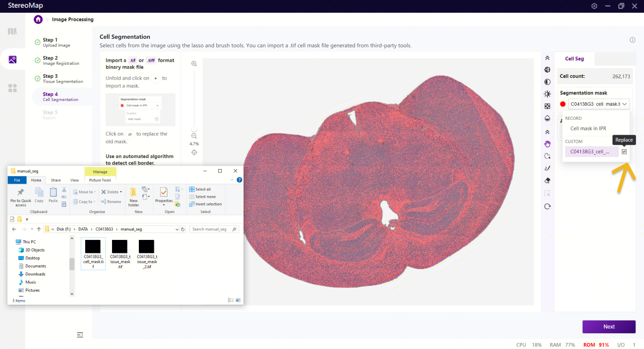Open the Picture Tools tab

[x=100, y=180]
